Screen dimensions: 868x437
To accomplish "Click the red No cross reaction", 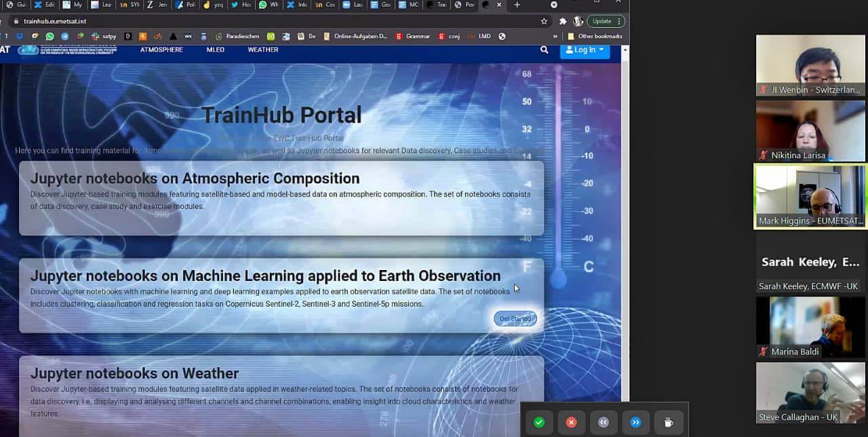I will click(x=571, y=422).
